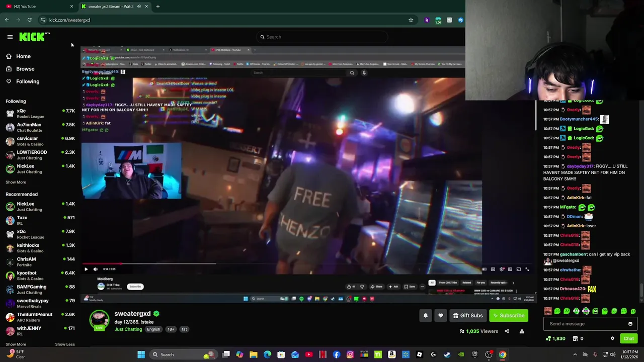644x362 pixels.
Task: Share the stream via share icon
Action: tap(507, 331)
